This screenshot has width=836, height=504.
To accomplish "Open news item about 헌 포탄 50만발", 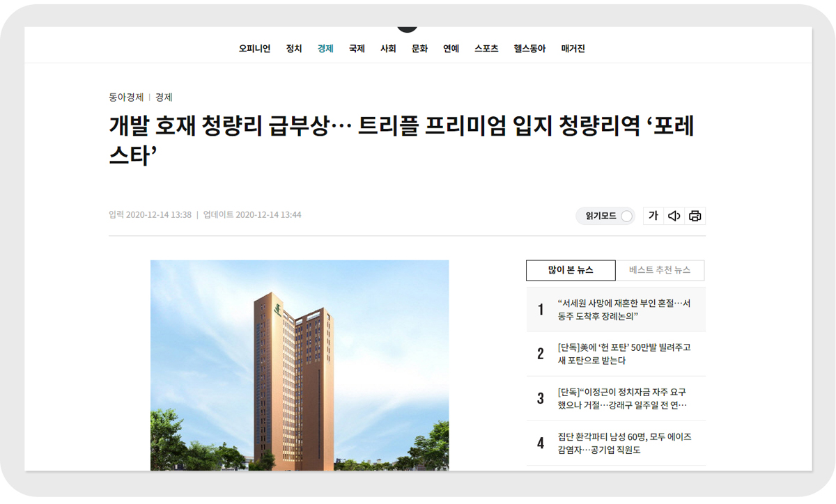I will [x=616, y=354].
